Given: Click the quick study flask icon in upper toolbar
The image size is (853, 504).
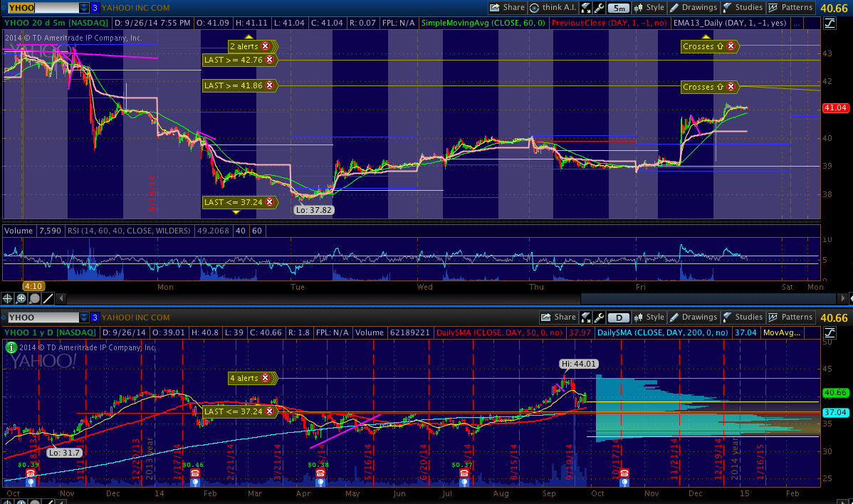Looking at the screenshot, I should pyautogui.click(x=585, y=8).
